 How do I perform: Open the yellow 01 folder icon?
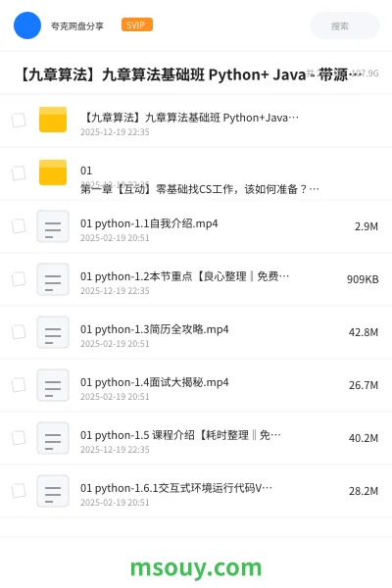[53, 172]
